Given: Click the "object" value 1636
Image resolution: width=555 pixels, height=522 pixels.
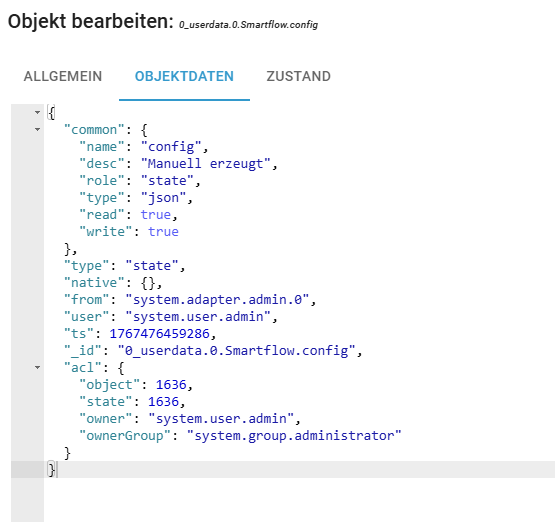Looking at the screenshot, I should 171,384.
